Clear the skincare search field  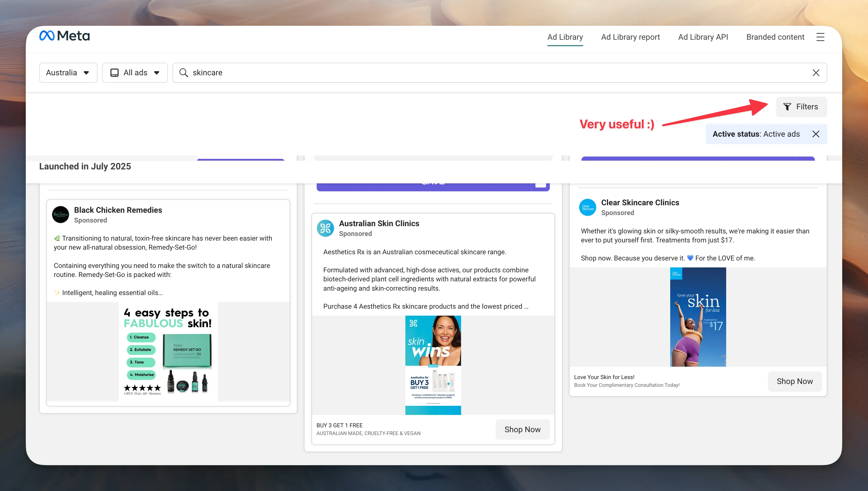816,72
